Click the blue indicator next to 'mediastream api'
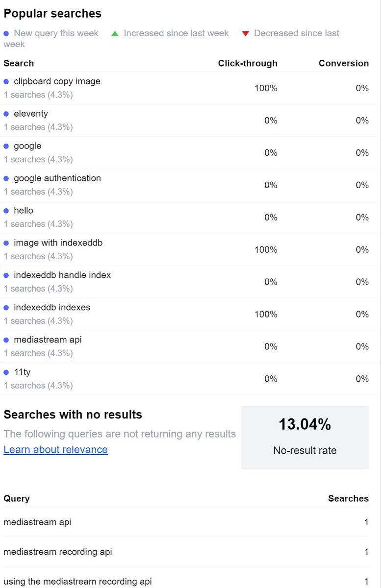This screenshot has width=381, height=588. coord(6,340)
